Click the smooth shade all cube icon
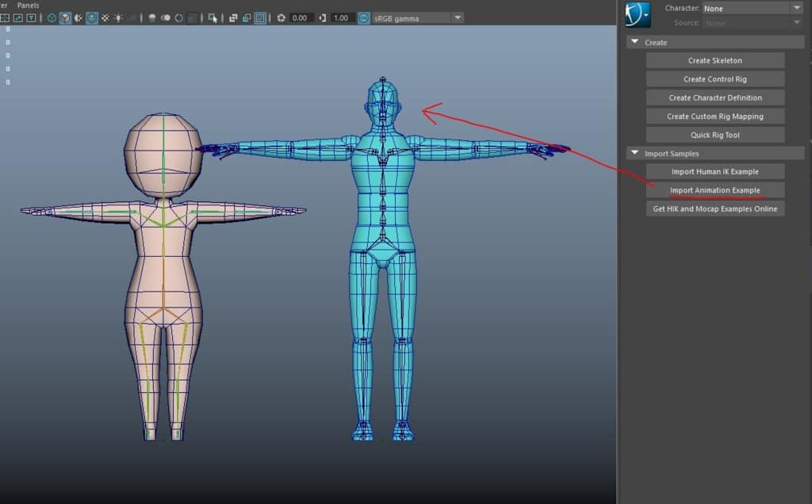812x504 pixels. [x=65, y=17]
